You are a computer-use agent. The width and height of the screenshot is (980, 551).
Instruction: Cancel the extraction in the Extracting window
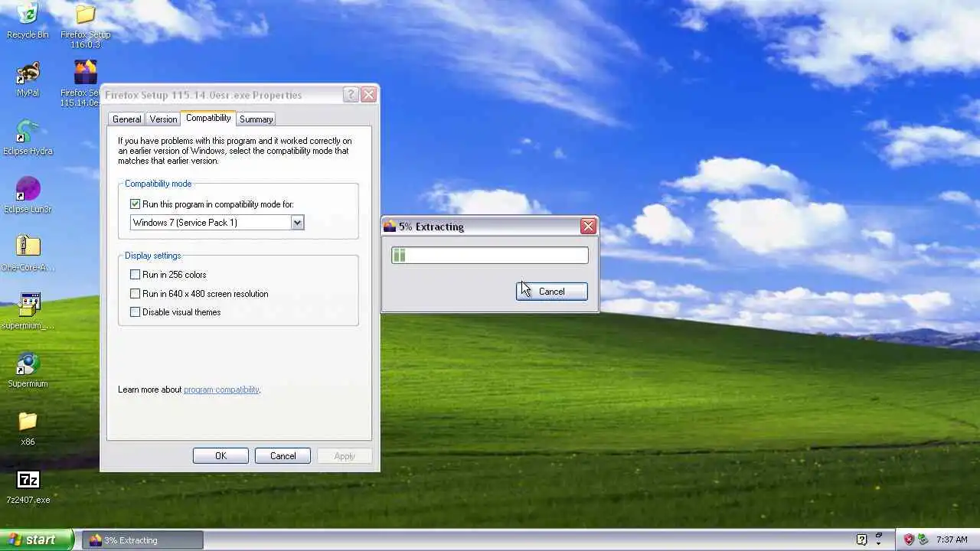point(552,292)
